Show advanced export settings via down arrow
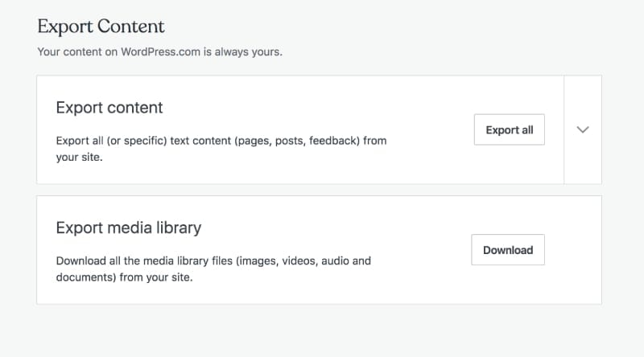Image resolution: width=644 pixels, height=357 pixels. point(584,129)
